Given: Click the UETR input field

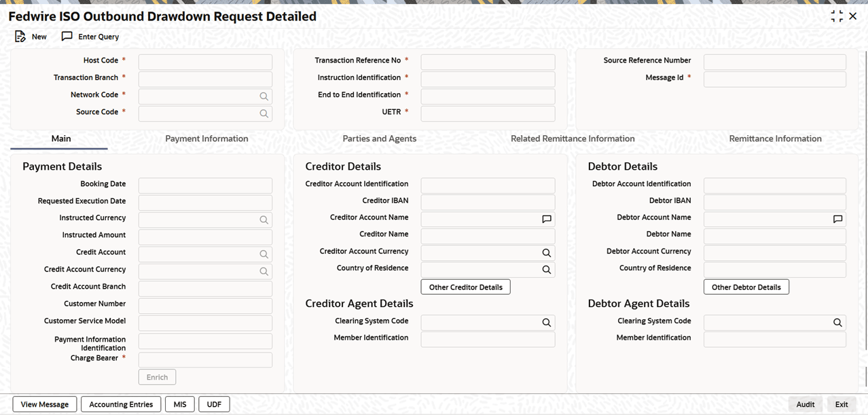Looking at the screenshot, I should [x=488, y=113].
